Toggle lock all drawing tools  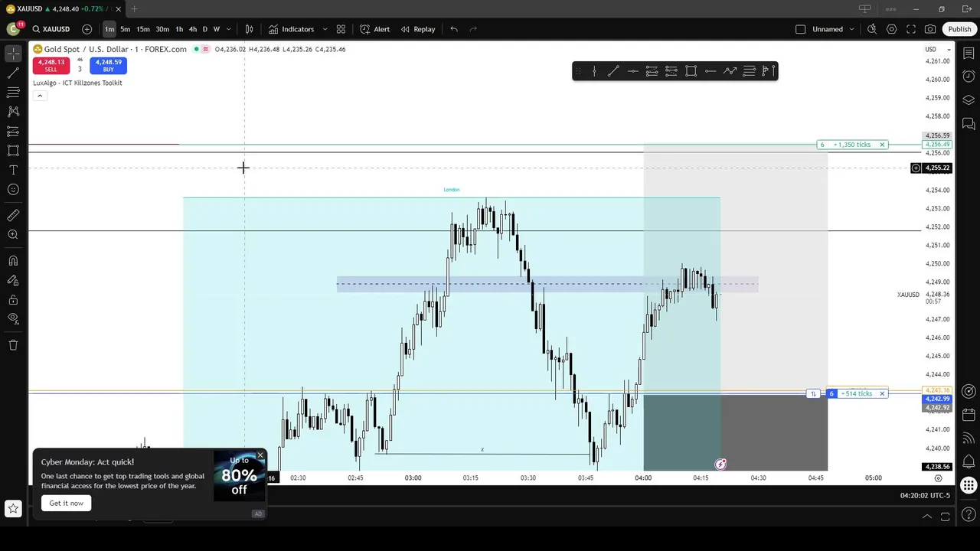click(13, 300)
